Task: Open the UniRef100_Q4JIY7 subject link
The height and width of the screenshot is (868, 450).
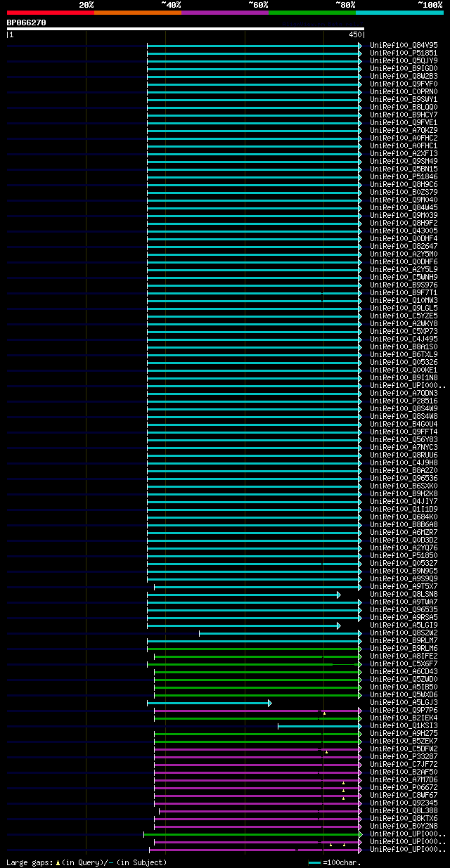Action: tap(404, 501)
